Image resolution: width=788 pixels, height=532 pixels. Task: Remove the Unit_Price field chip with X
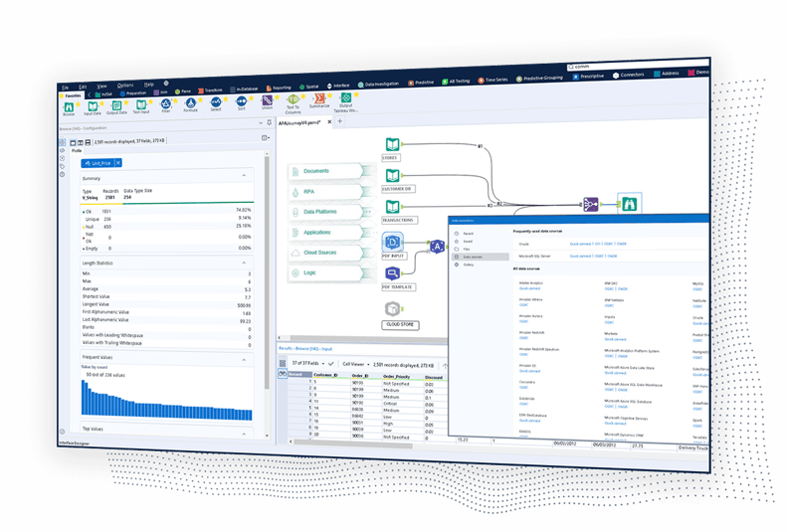(x=118, y=163)
